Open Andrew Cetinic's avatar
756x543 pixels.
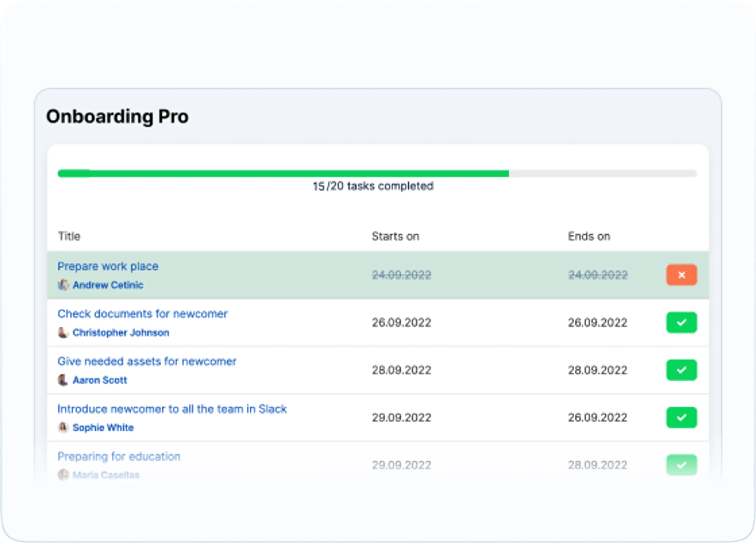pyautogui.click(x=63, y=285)
